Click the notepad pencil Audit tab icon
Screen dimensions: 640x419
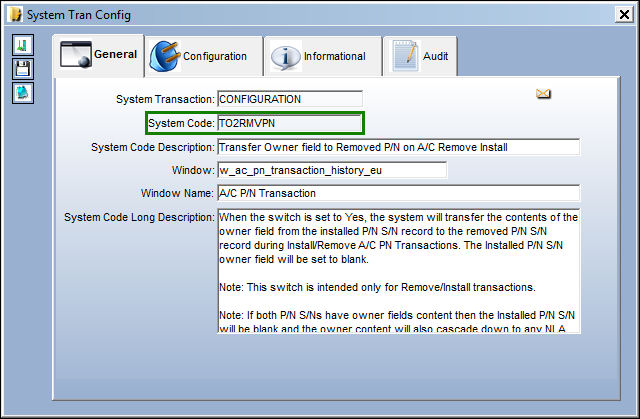point(405,56)
